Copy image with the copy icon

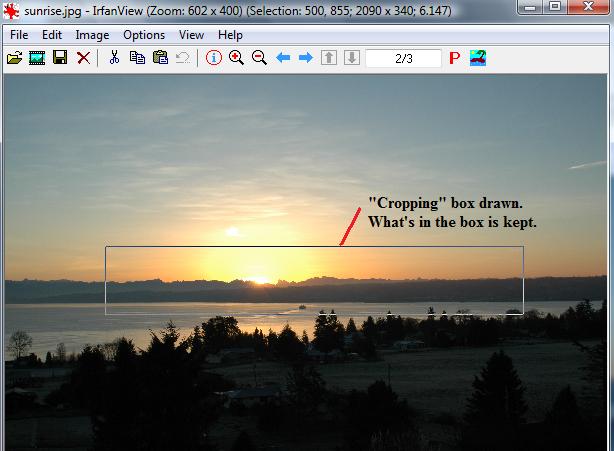pos(137,58)
